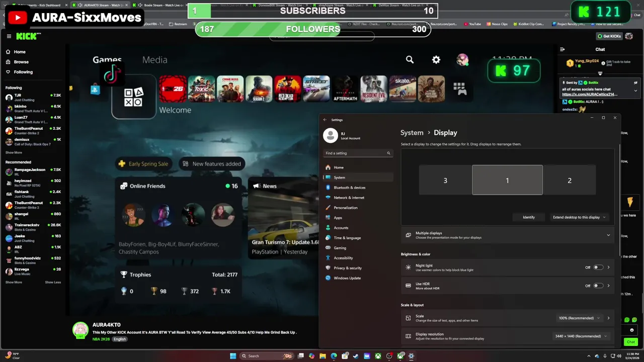
Task: Open the Display resolution 3440 × 1440 dropdown
Action: pyautogui.click(x=581, y=336)
